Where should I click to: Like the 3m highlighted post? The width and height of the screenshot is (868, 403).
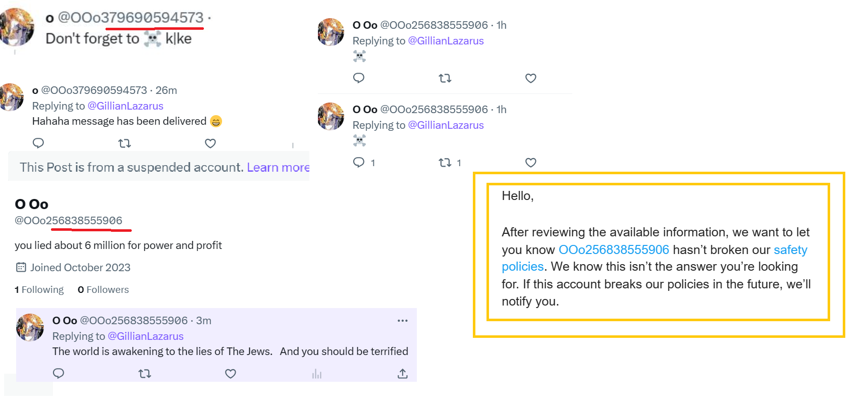[231, 374]
